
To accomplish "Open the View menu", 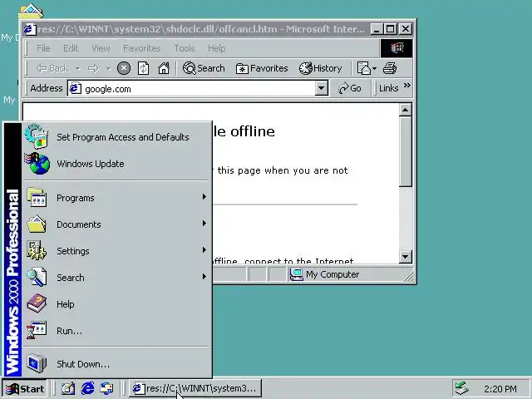I will tap(101, 48).
